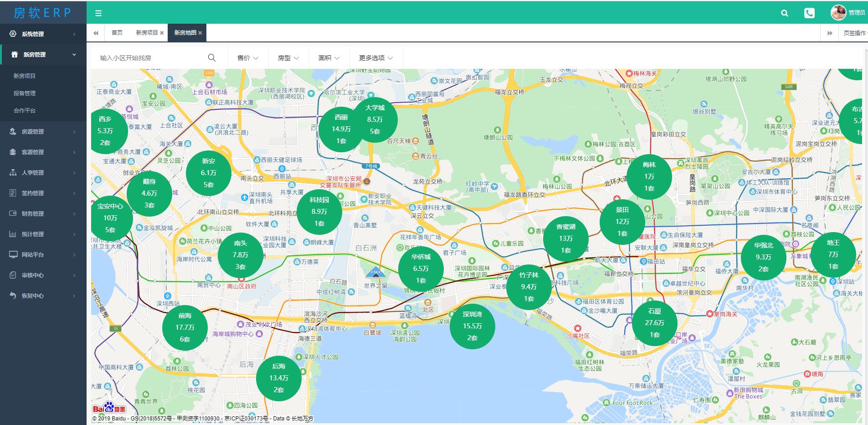
Task: Click the 财务管理 wallet icon
Action: pos(13,213)
